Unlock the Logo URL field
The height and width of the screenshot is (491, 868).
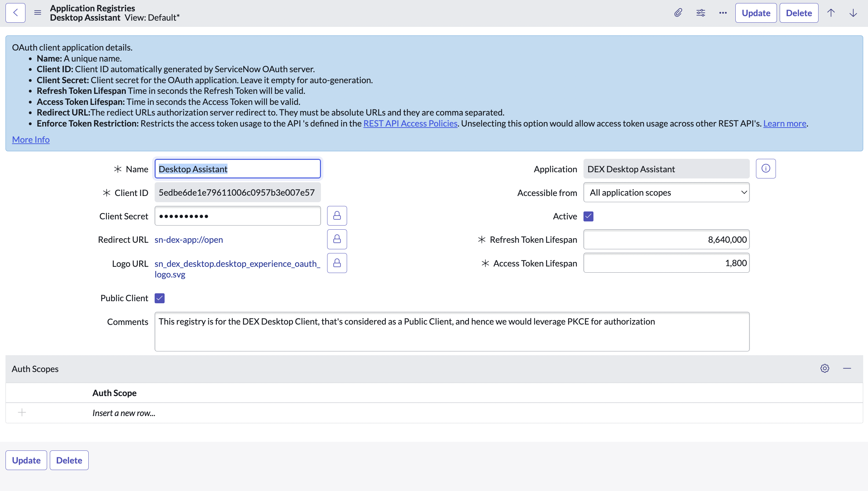(x=337, y=263)
